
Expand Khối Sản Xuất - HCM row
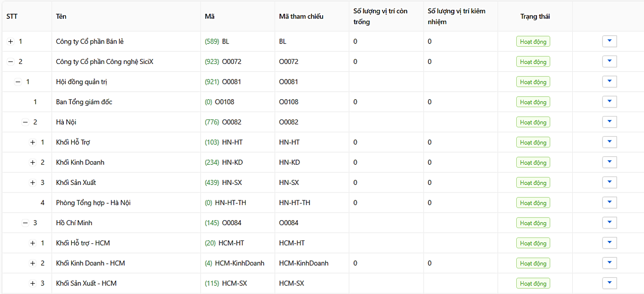click(x=33, y=284)
